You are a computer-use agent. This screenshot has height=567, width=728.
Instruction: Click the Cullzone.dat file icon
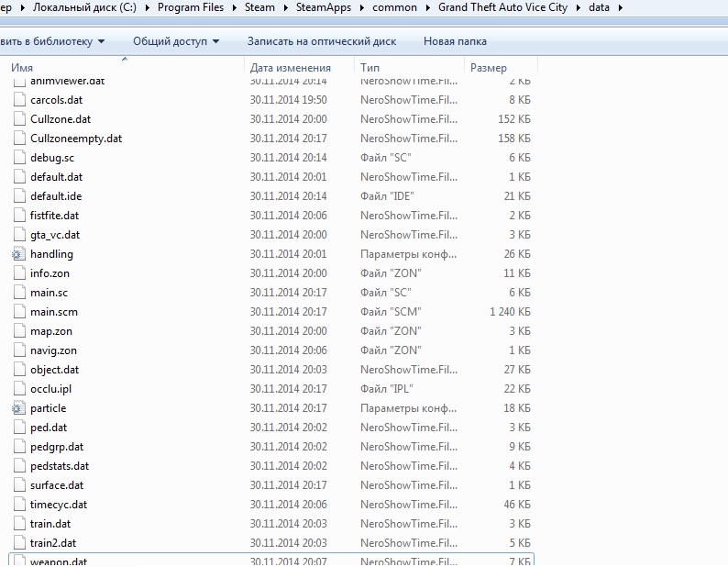point(19,119)
